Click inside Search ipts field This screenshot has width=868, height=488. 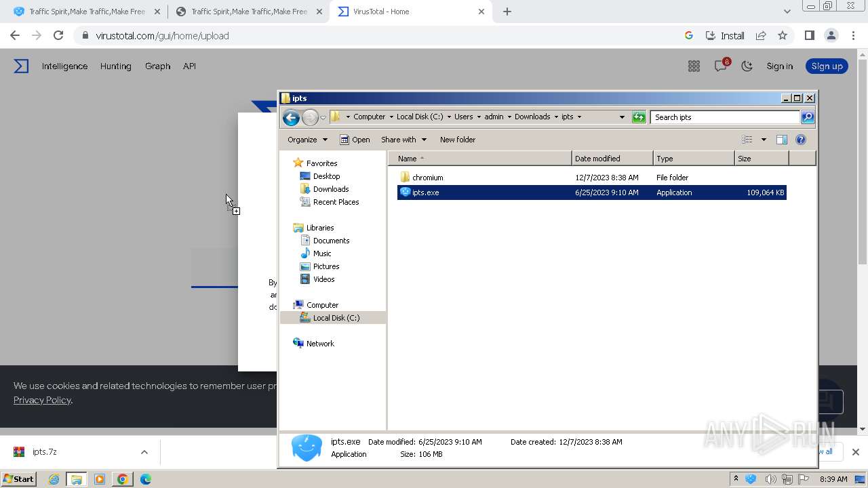pos(726,117)
